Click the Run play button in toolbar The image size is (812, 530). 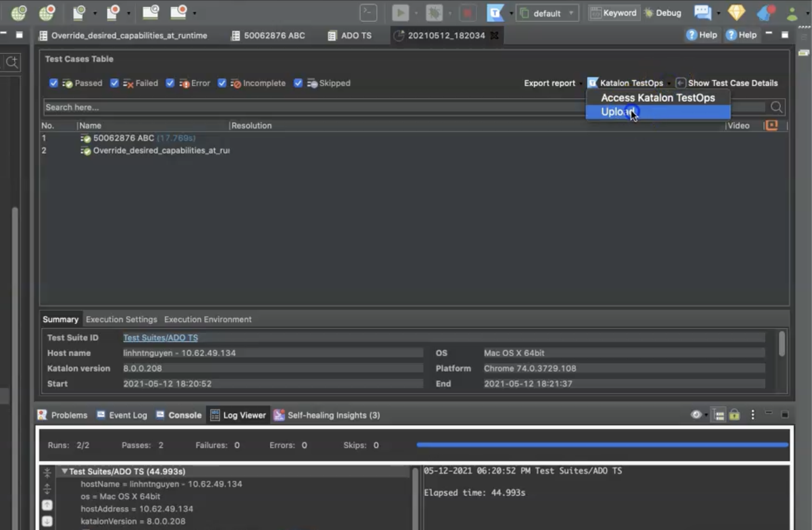(400, 13)
